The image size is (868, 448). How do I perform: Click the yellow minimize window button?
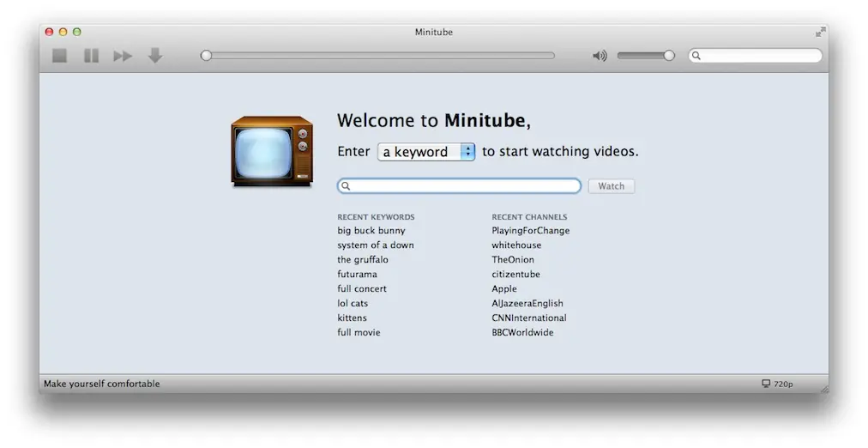point(63,32)
